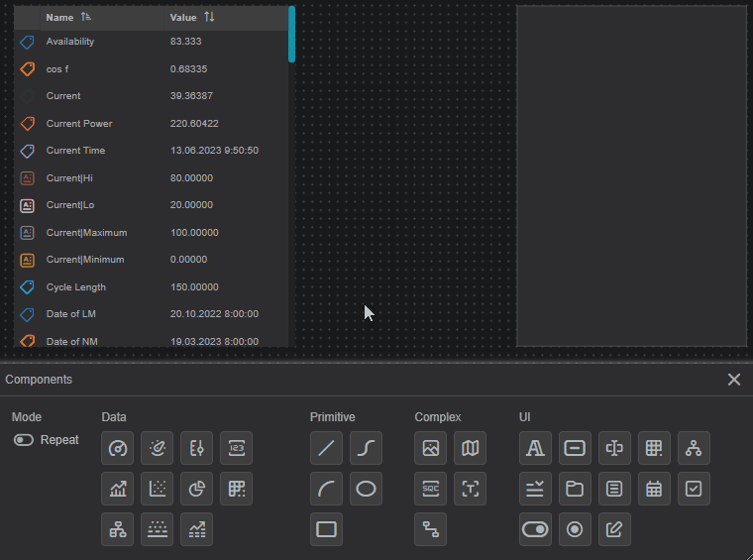Select value 220.60422
Image resolution: width=753 pixels, height=560 pixels.
pos(194,124)
